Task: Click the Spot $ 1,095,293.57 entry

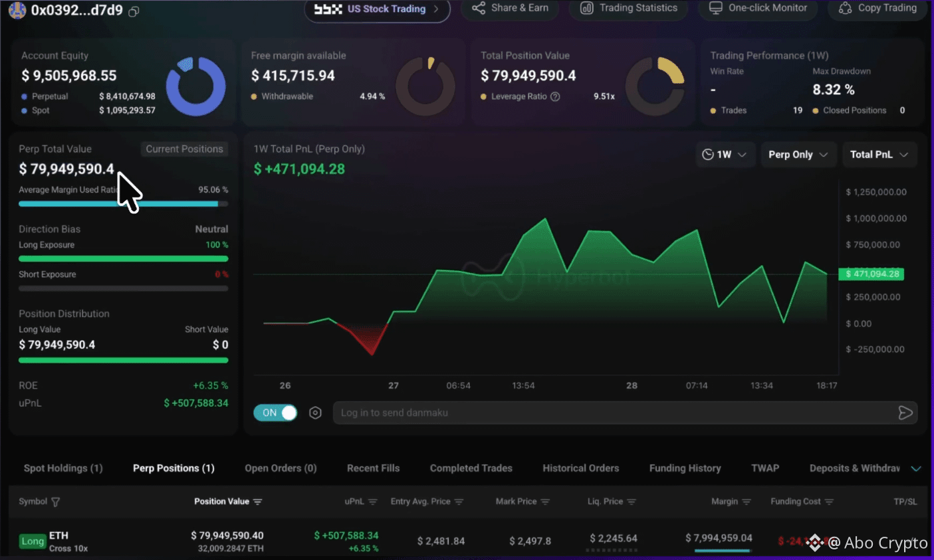Action: point(88,110)
